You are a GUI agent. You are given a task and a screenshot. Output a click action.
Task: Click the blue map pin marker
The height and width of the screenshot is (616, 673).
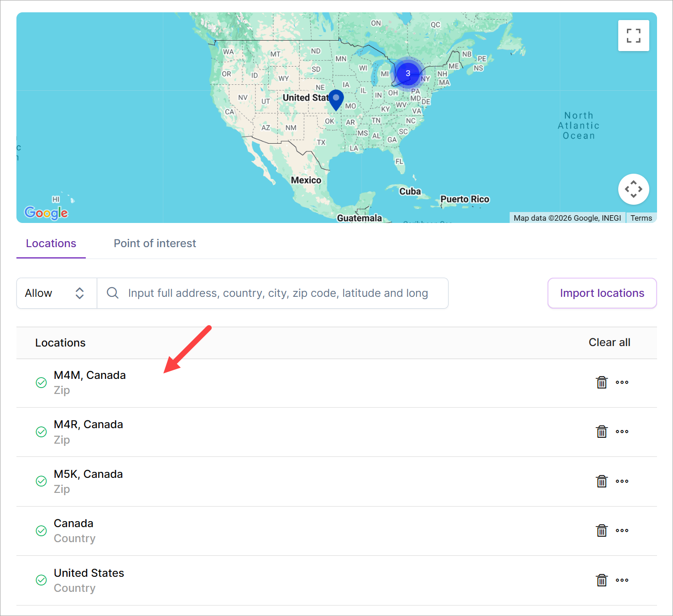pyautogui.click(x=336, y=99)
